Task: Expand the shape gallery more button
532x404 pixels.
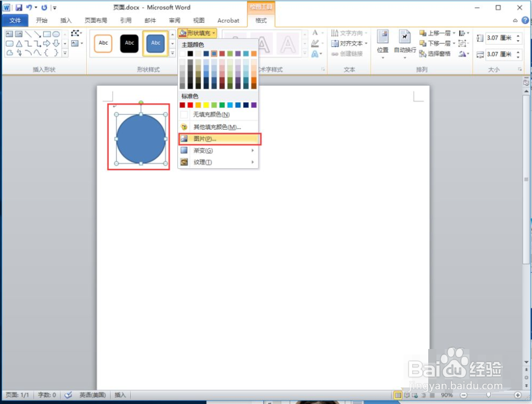Action: tap(65, 53)
